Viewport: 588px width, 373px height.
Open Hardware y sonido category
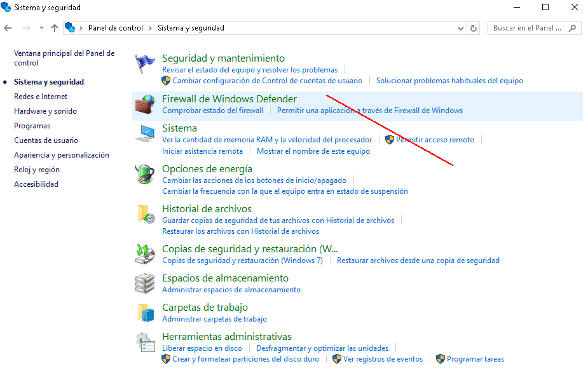point(45,111)
